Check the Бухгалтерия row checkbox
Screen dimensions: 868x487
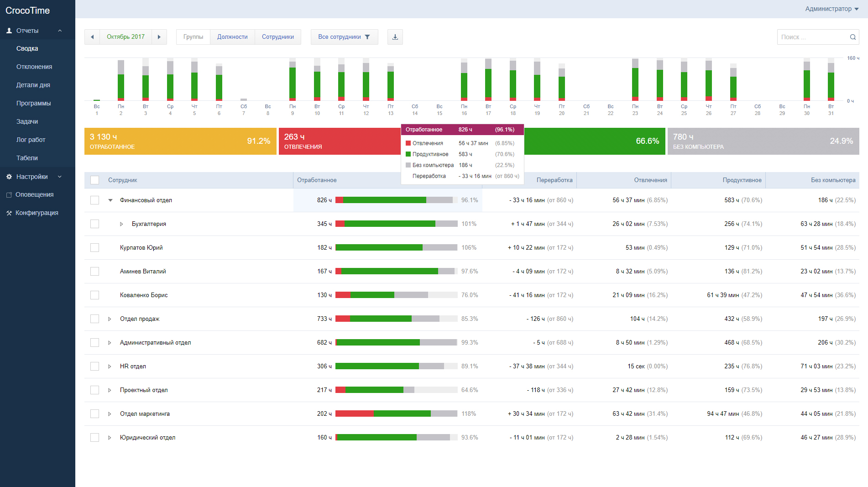click(x=95, y=224)
